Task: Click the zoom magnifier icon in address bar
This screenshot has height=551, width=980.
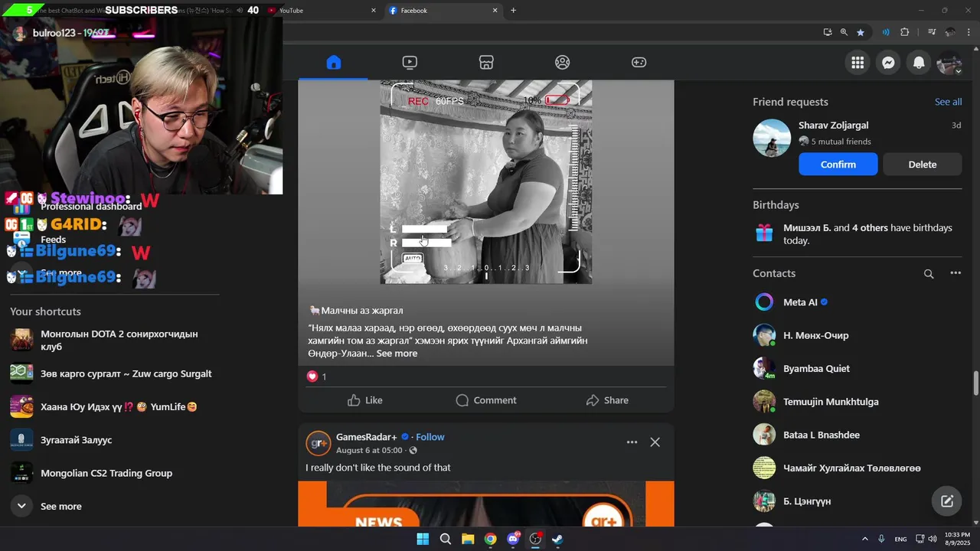Action: [844, 32]
